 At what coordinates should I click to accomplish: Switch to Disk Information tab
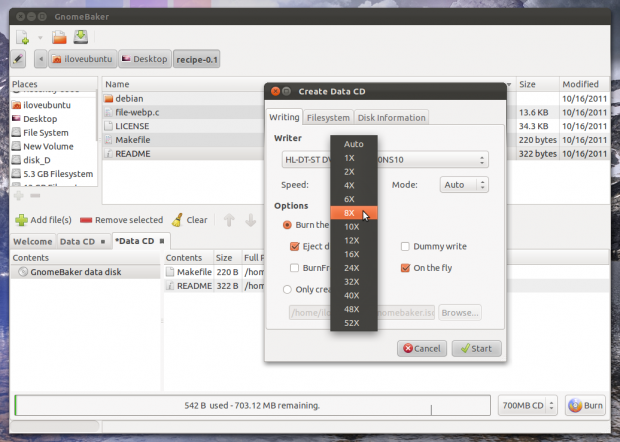click(x=391, y=118)
